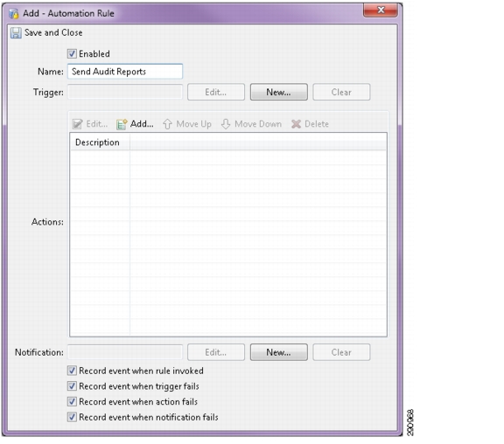Click the Automation Rule window title icon
Screen dimensions: 504x444
pyautogui.click(x=13, y=13)
